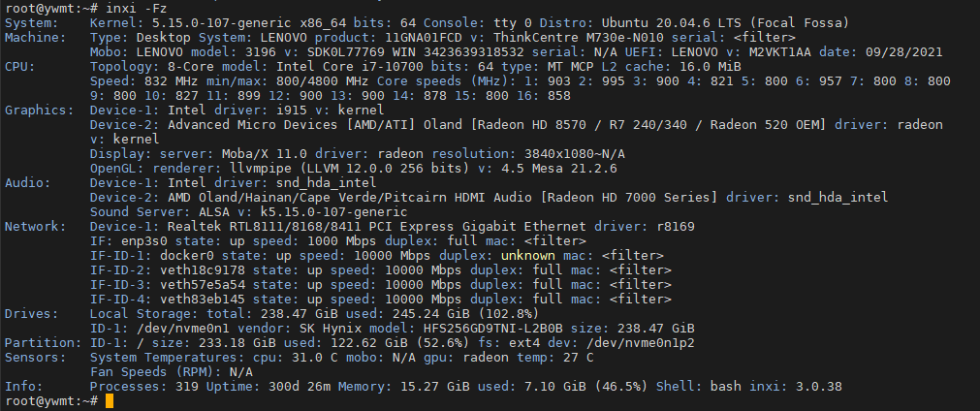Click the 'Drives:' section label

(32, 313)
